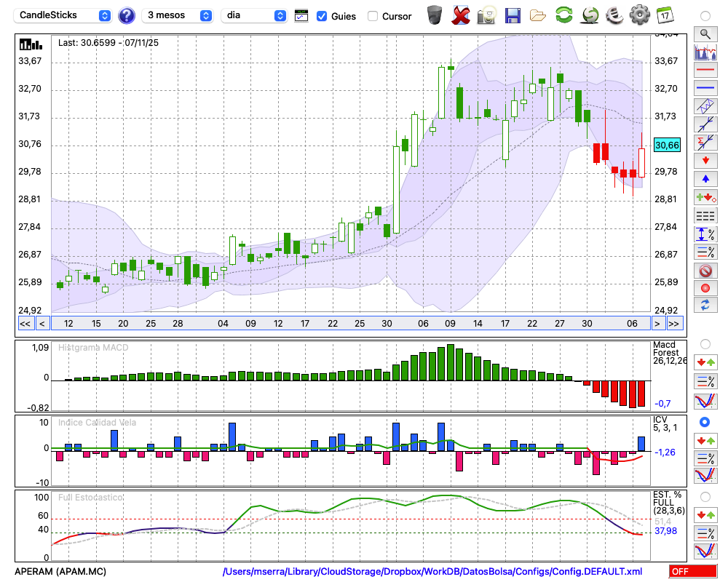
Task: Click the red prohibition sign icon
Action: point(705,270)
